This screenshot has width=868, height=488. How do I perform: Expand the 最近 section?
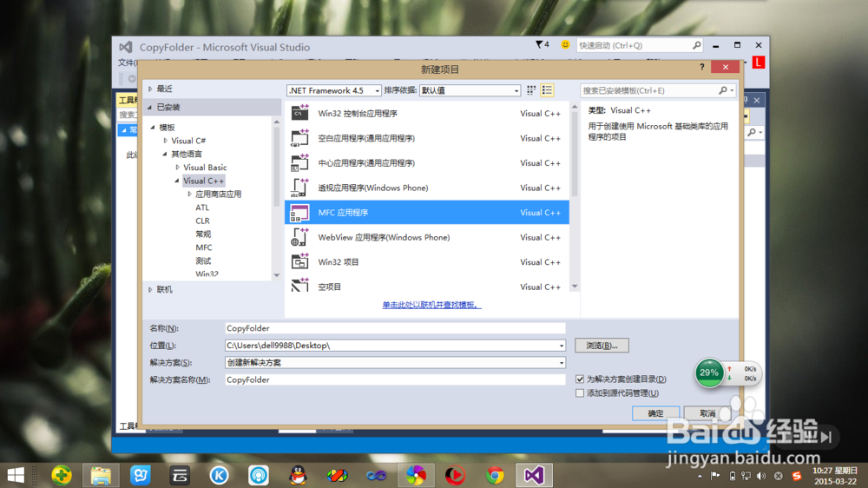(x=150, y=89)
